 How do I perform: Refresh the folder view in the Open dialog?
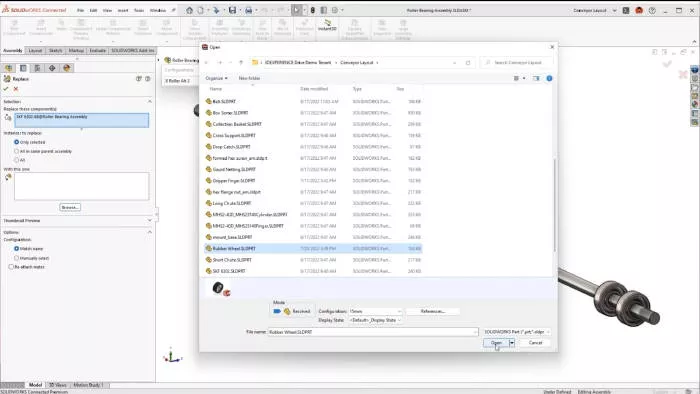click(468, 62)
